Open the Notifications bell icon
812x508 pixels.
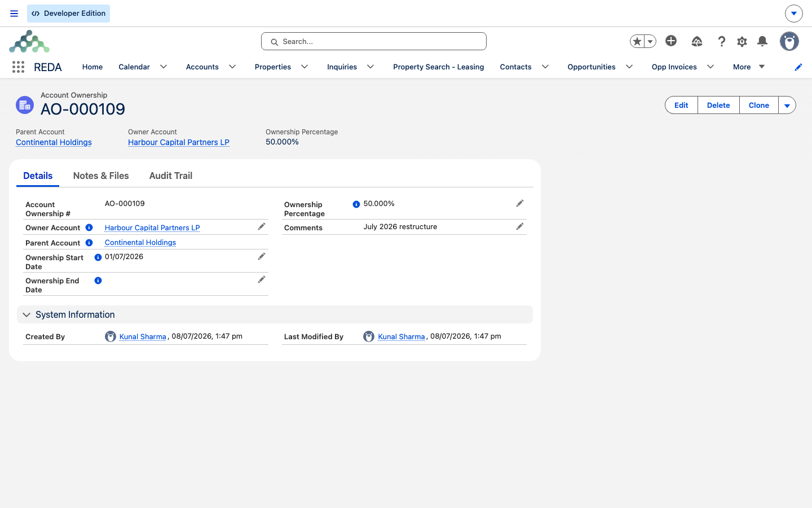762,41
